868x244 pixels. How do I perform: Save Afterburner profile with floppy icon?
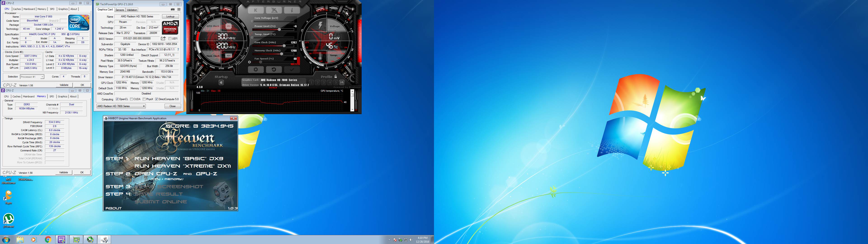[x=342, y=82]
